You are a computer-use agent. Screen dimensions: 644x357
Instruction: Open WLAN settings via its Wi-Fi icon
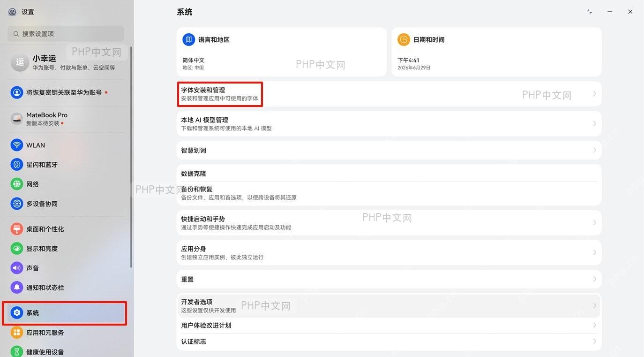tap(17, 145)
